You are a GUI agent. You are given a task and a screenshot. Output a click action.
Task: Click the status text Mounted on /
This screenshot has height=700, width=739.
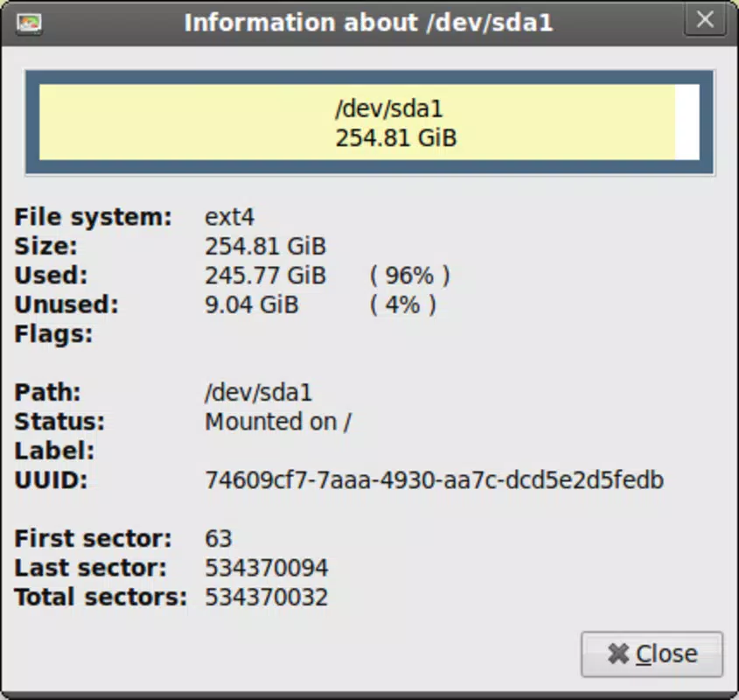click(278, 422)
